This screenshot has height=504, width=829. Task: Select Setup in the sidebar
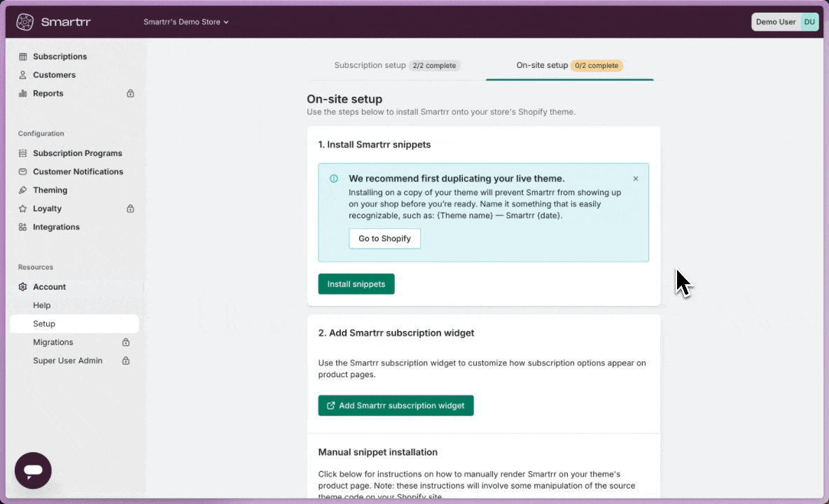[x=74, y=324]
